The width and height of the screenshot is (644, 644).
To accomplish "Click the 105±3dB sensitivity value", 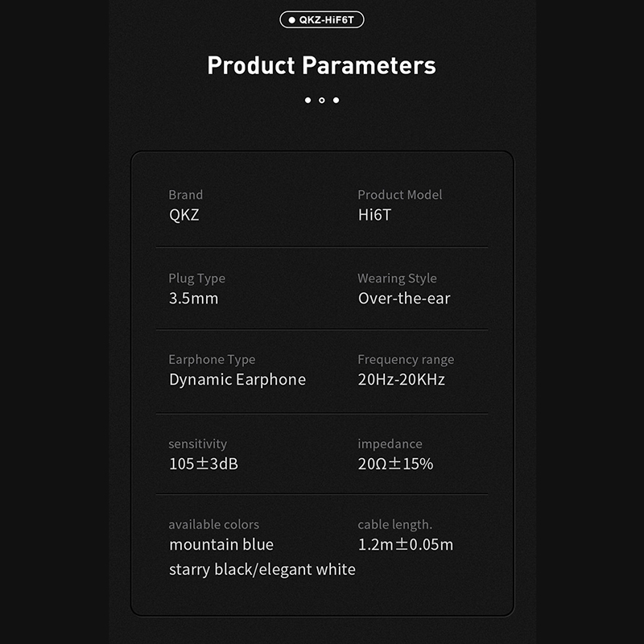I will (x=204, y=464).
